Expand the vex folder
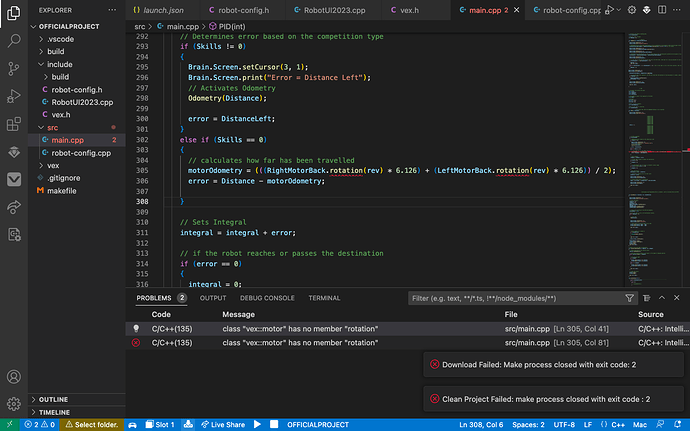Image resolution: width=690 pixels, height=431 pixels. coord(77,166)
